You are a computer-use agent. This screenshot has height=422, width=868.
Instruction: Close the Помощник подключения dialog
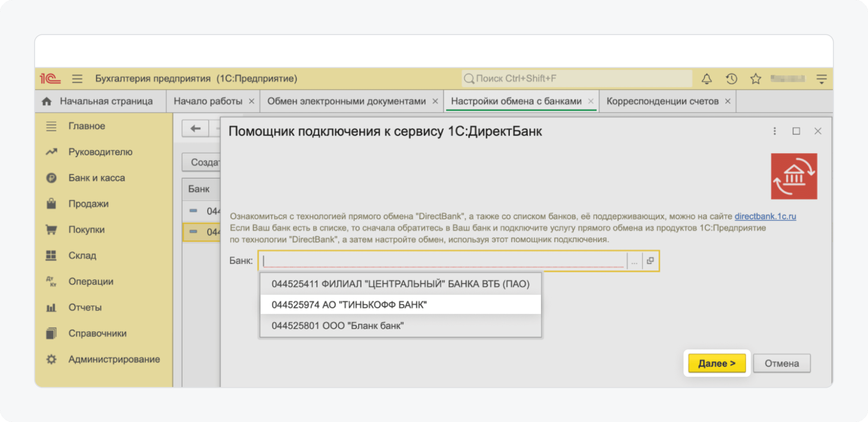pos(818,131)
